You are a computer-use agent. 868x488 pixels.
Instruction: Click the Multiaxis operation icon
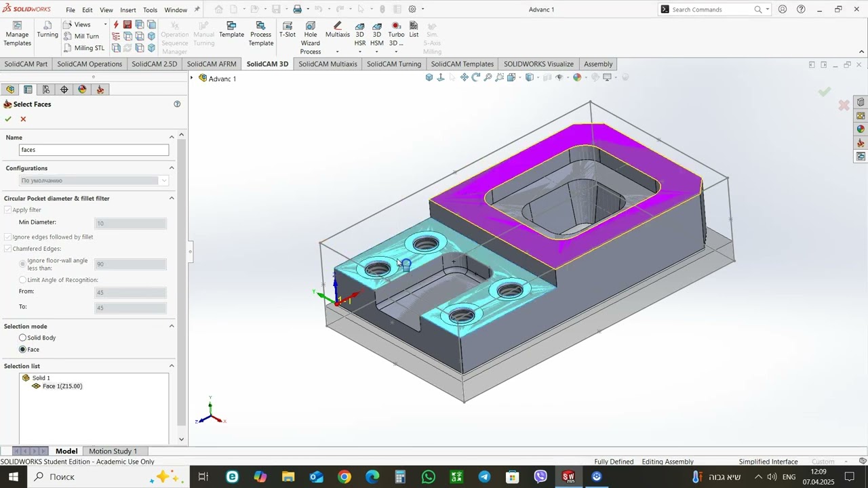[338, 26]
